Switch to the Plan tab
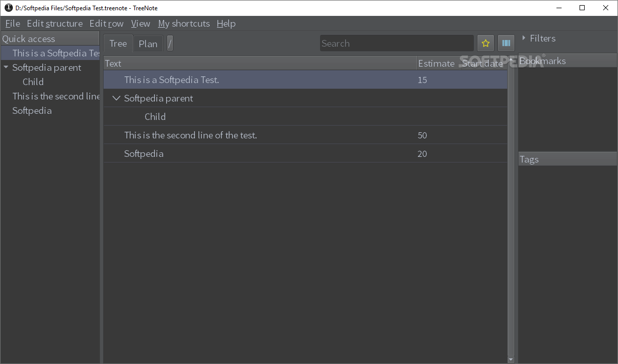 [148, 44]
